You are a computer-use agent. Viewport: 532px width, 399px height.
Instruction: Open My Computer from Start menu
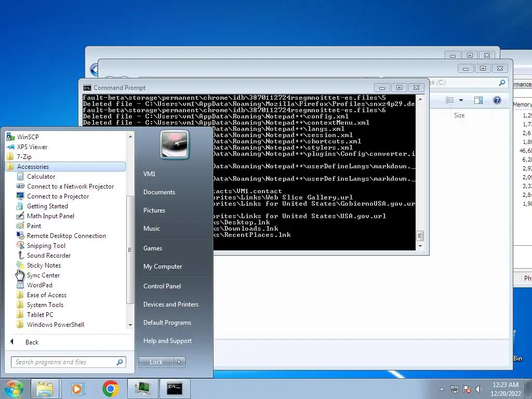coord(163,267)
